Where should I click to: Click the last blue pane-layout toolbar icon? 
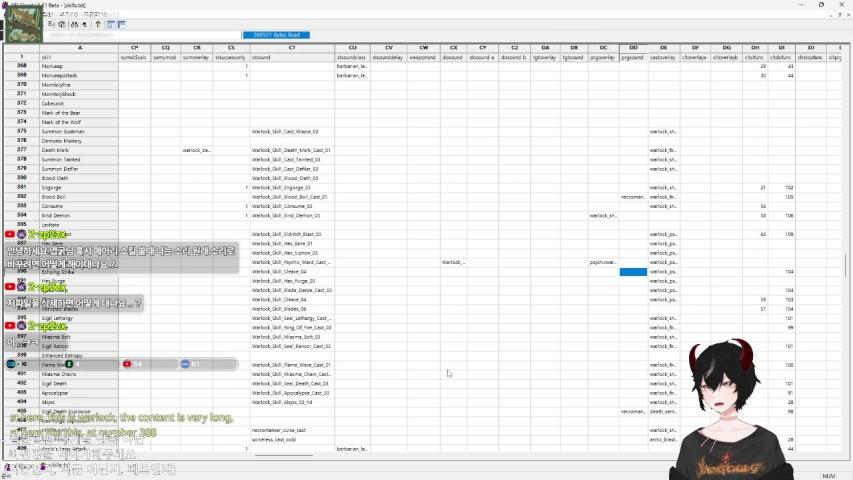[122, 24]
